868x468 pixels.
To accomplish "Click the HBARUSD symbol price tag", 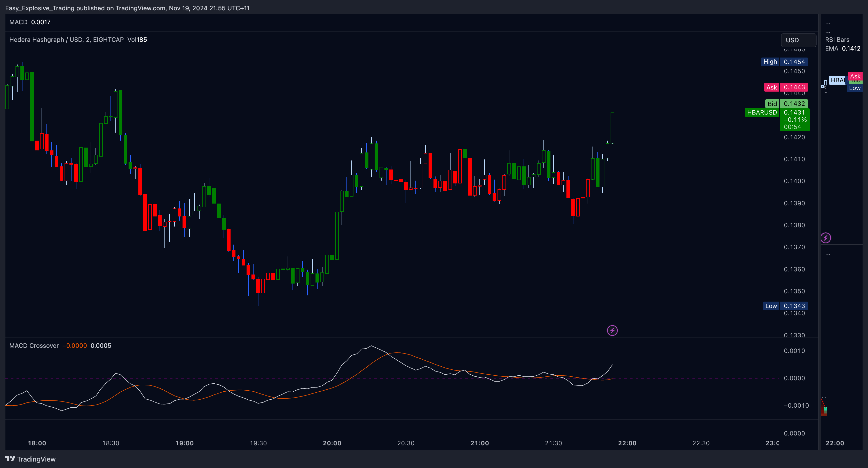I will tap(762, 112).
